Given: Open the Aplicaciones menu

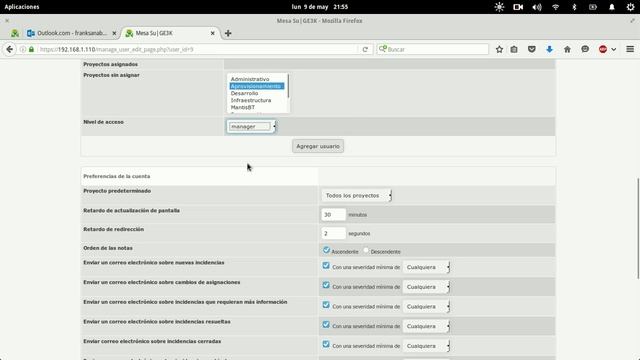Looking at the screenshot, I should click(22, 7).
